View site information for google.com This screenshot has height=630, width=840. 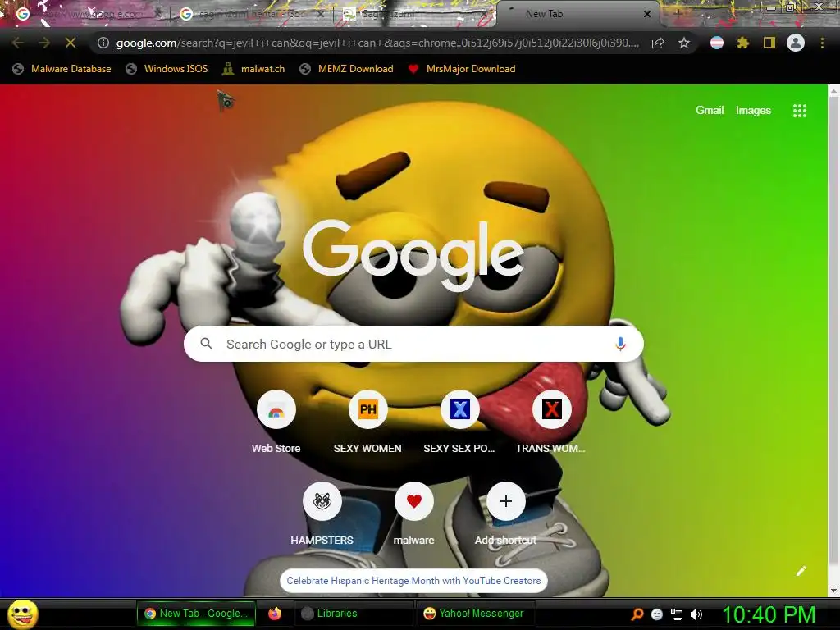[103, 43]
